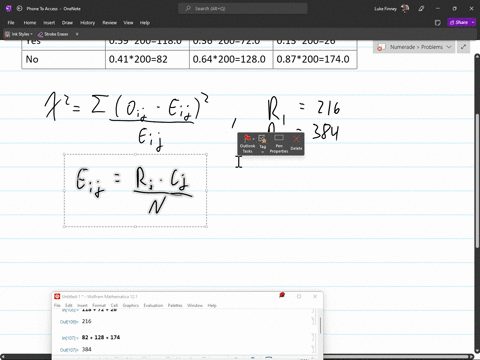Close the Mathematica window

(x=315, y=296)
